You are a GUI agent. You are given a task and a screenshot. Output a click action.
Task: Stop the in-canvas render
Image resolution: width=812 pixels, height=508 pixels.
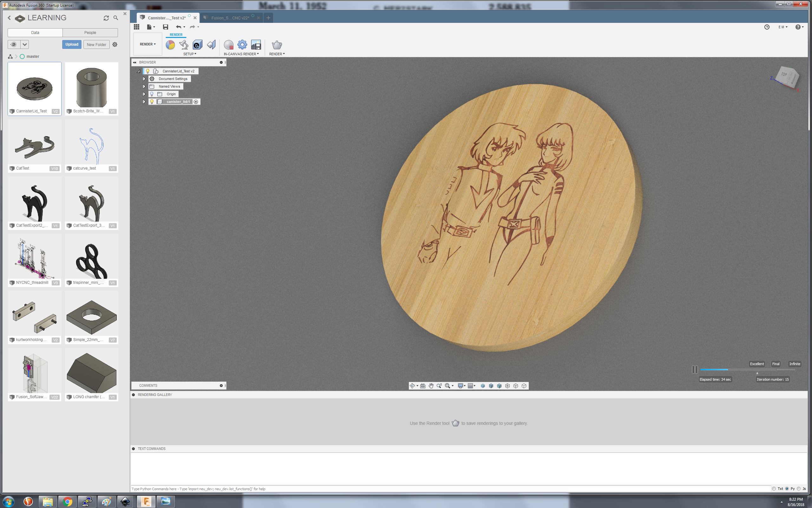click(x=228, y=45)
